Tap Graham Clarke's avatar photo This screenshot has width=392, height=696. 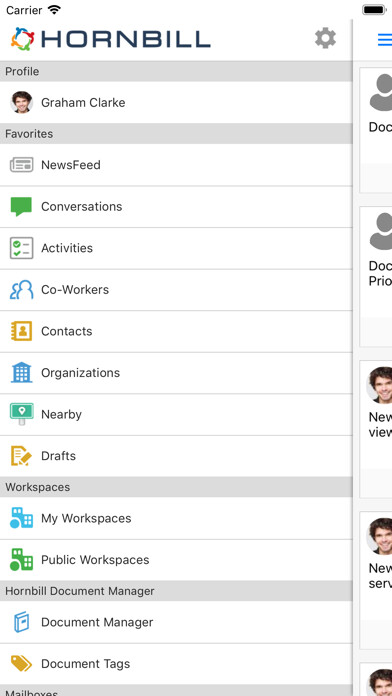[x=21, y=103]
